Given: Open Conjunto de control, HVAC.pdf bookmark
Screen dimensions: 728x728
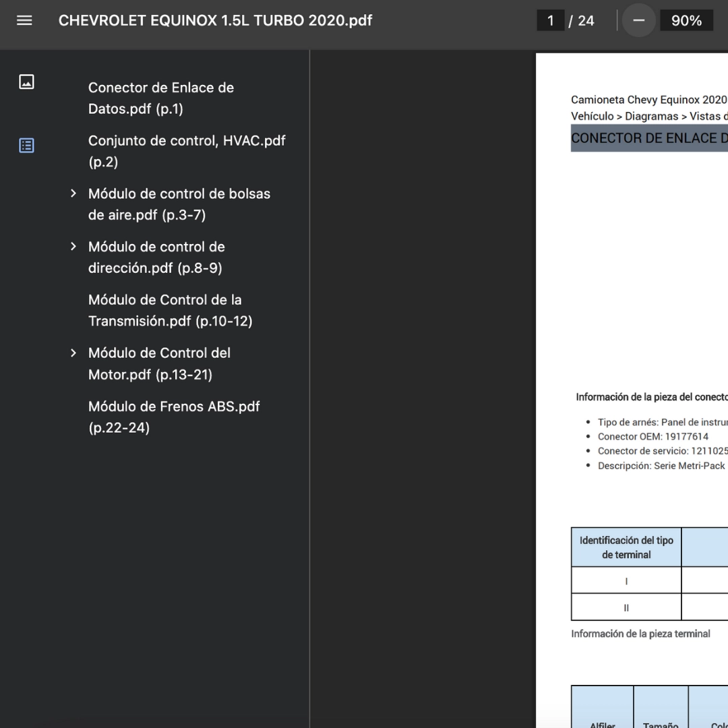Looking at the screenshot, I should tap(187, 151).
